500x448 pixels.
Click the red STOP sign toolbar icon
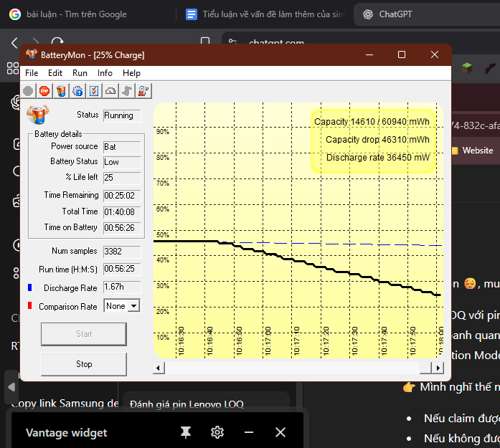coord(44,91)
